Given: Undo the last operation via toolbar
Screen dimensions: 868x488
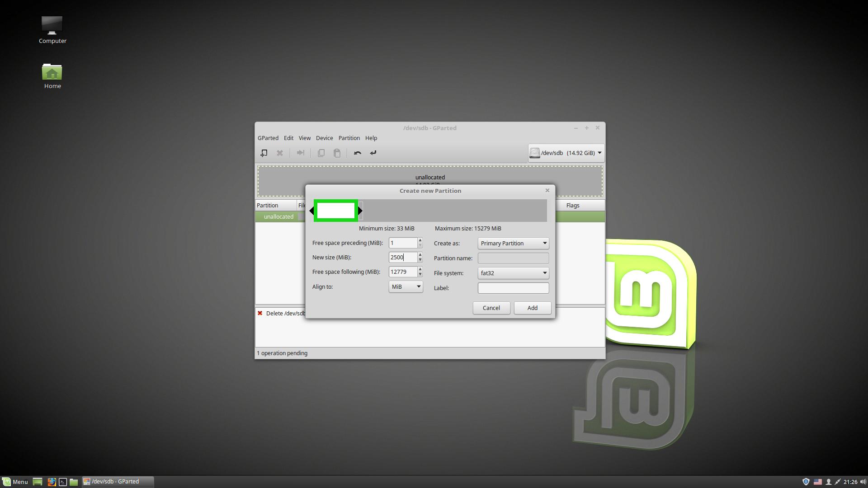Looking at the screenshot, I should click(x=358, y=153).
